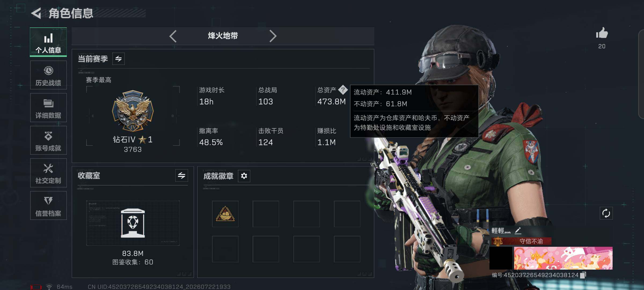Open the 历史战绩 tab

(48, 75)
